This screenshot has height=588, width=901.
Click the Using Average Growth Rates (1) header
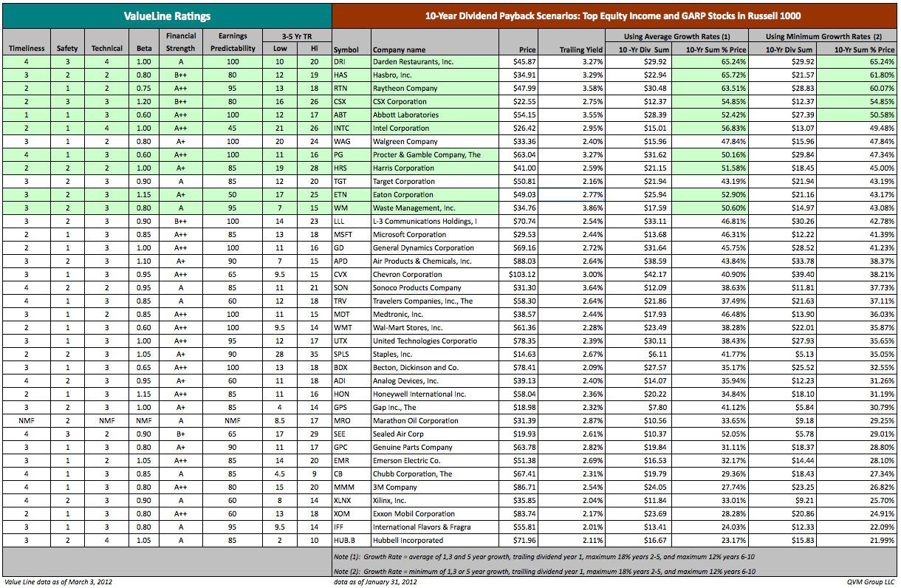[x=677, y=36]
